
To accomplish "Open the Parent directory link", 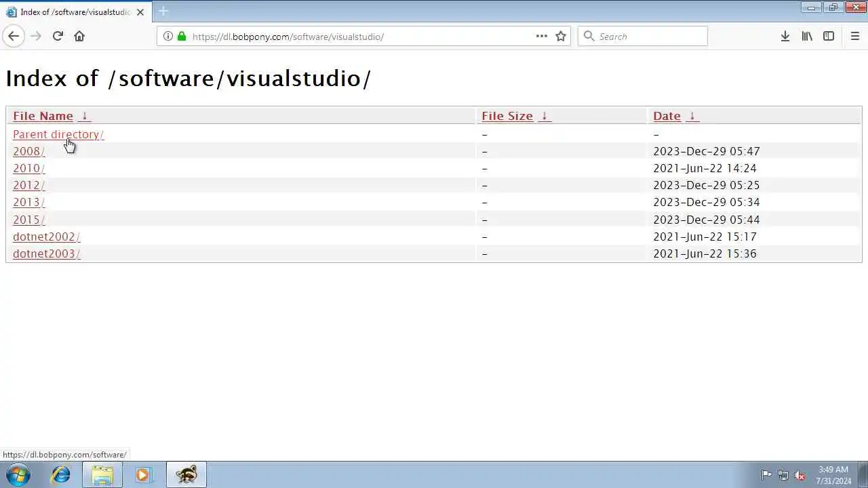I will click(x=58, y=134).
